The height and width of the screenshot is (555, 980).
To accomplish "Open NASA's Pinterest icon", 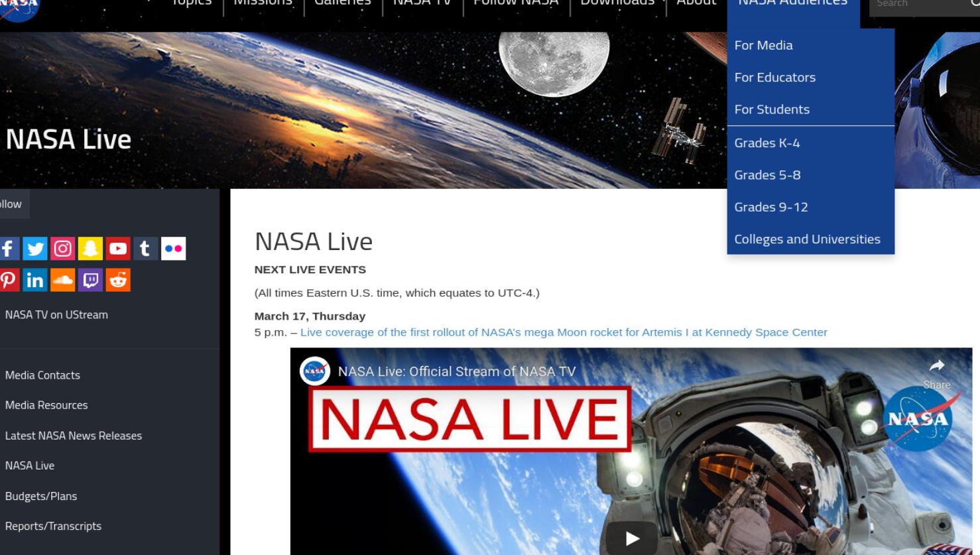I will point(9,280).
